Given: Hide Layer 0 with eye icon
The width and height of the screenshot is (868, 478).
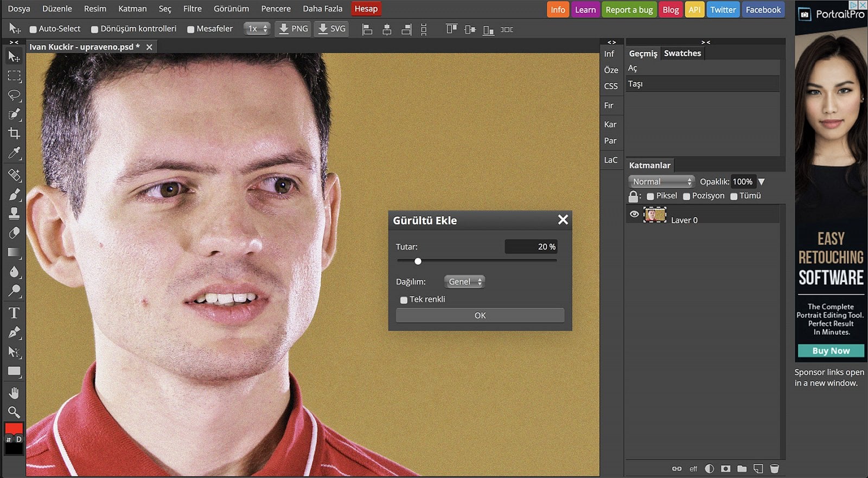Looking at the screenshot, I should [x=634, y=214].
